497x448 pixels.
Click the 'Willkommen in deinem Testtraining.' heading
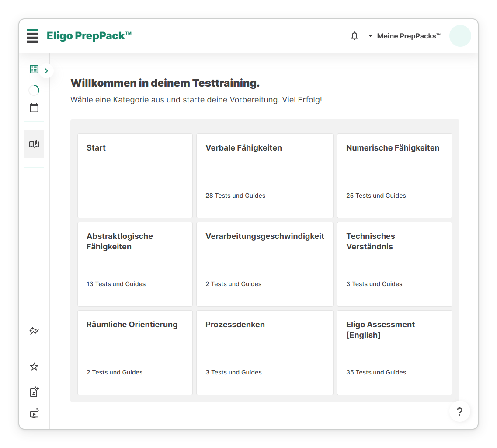tap(165, 83)
